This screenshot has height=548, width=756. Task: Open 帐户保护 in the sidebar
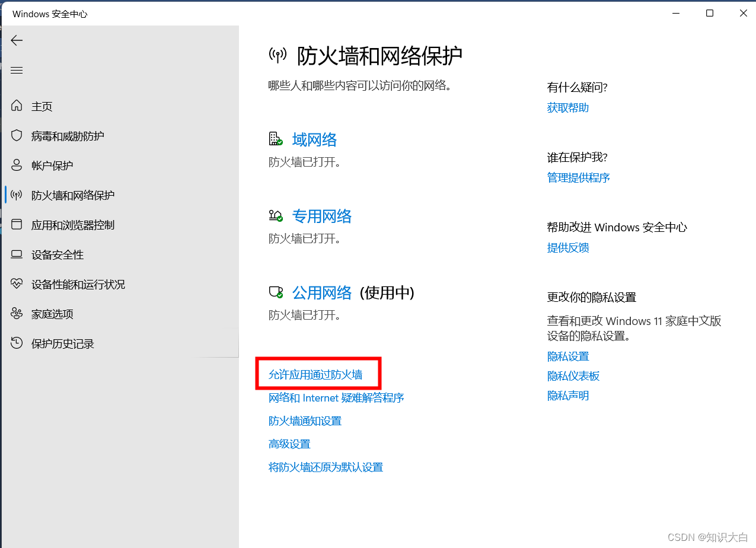coord(52,165)
